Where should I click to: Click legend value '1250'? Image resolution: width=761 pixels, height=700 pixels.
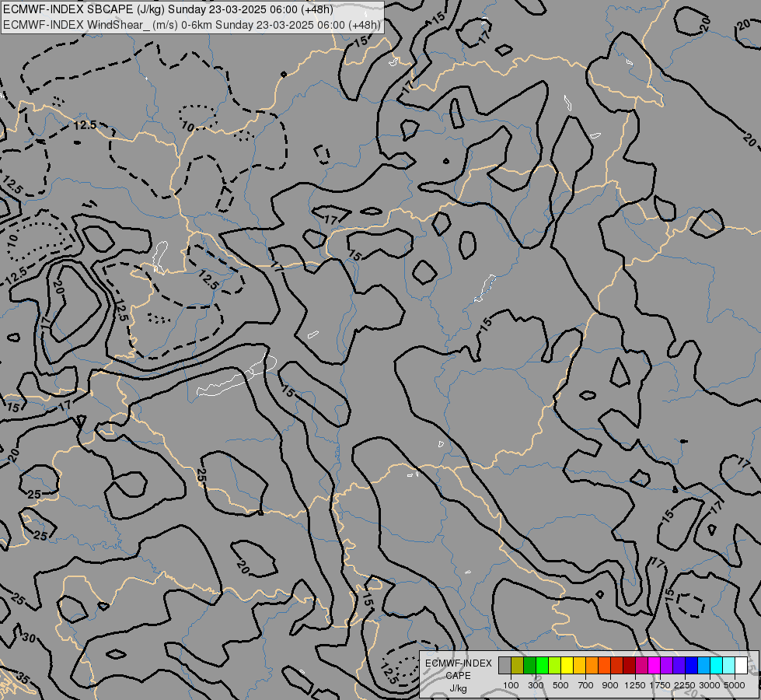pyautogui.click(x=635, y=685)
